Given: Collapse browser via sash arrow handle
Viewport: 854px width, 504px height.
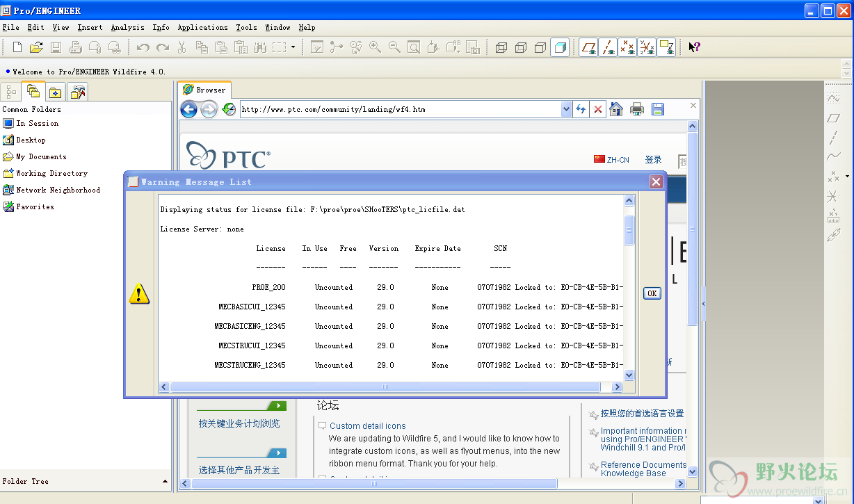Looking at the screenshot, I should 702,304.
